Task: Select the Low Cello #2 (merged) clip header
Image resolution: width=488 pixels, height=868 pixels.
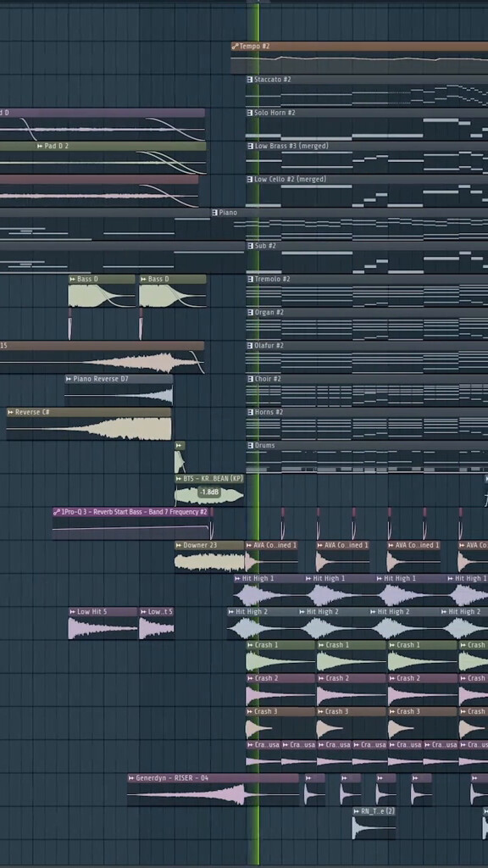Action: click(x=367, y=180)
